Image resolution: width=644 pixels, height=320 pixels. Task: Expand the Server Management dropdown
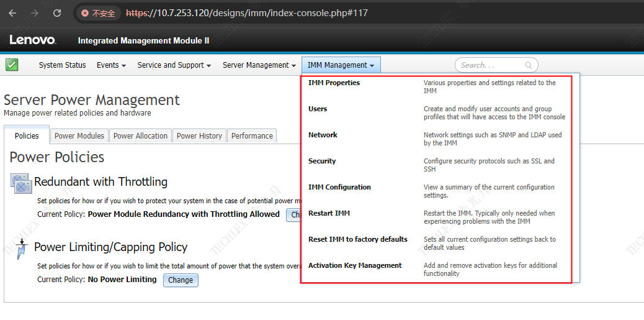(259, 65)
